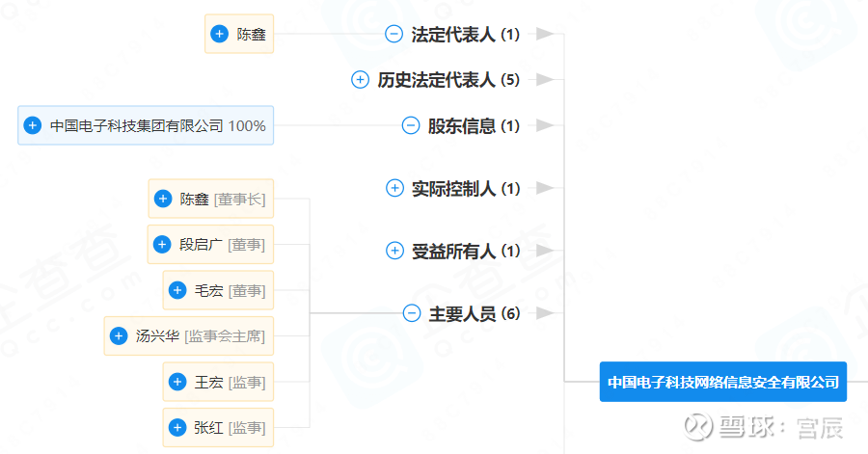The height and width of the screenshot is (454, 868).
Task: Click plus icon next to 王宏 [监事]
Action: (177, 382)
